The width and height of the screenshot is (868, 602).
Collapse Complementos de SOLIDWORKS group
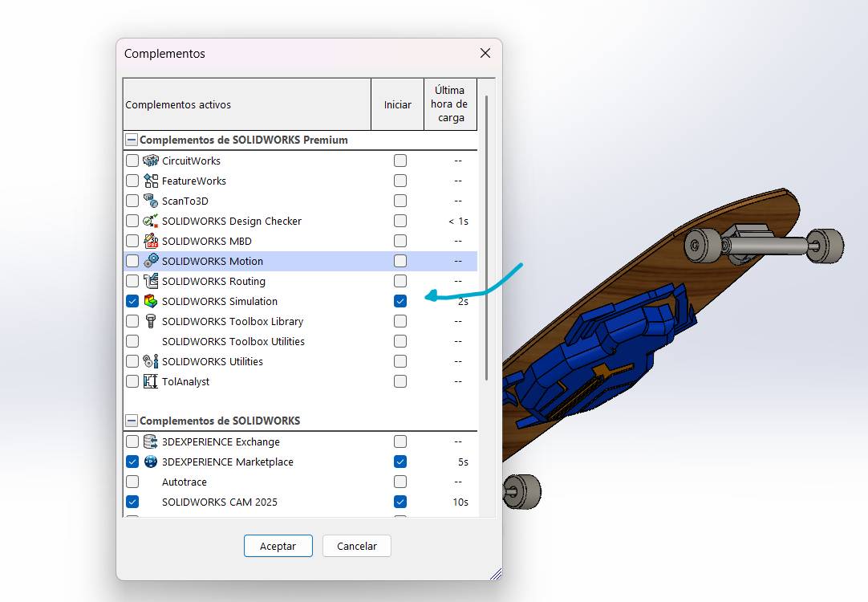point(132,421)
